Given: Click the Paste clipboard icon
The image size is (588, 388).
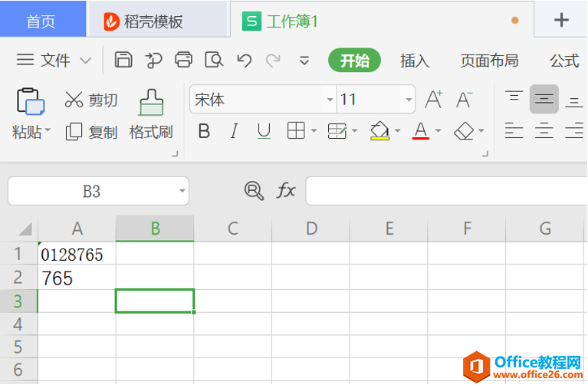Looking at the screenshot, I should coord(31,101).
